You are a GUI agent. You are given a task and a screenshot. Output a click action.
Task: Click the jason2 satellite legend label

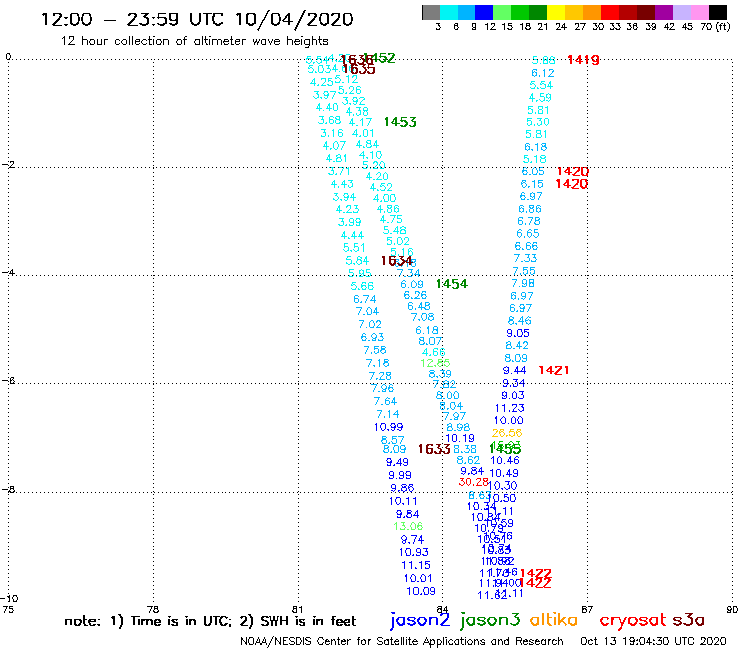(x=420, y=620)
